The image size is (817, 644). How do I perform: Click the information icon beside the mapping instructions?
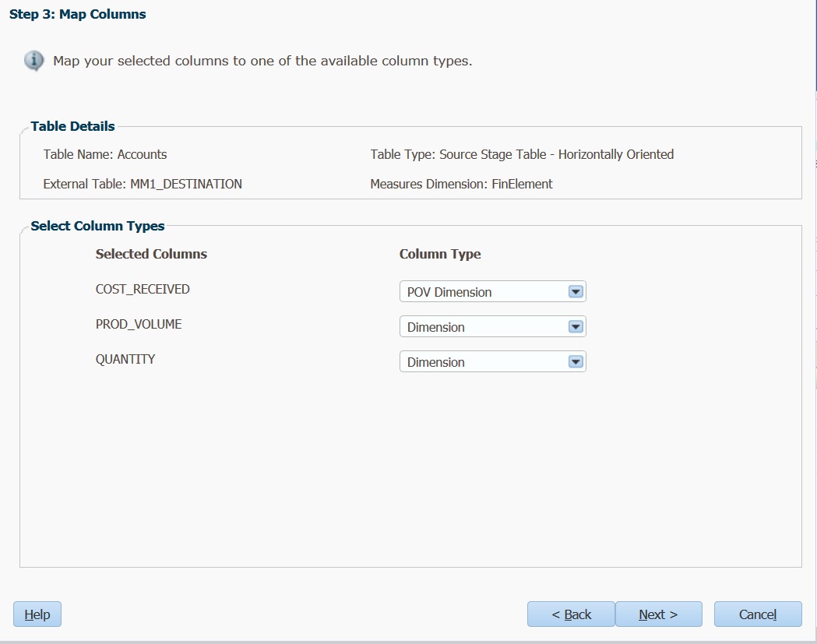pyautogui.click(x=33, y=61)
